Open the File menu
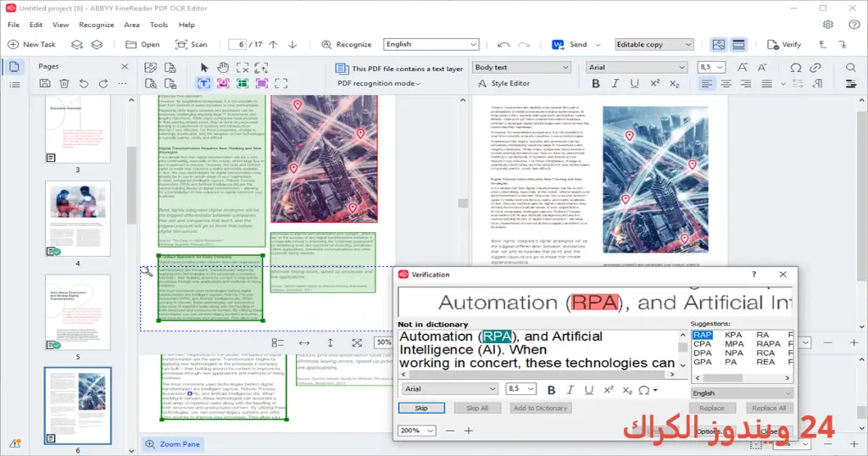The height and width of the screenshot is (456, 868). coord(14,25)
